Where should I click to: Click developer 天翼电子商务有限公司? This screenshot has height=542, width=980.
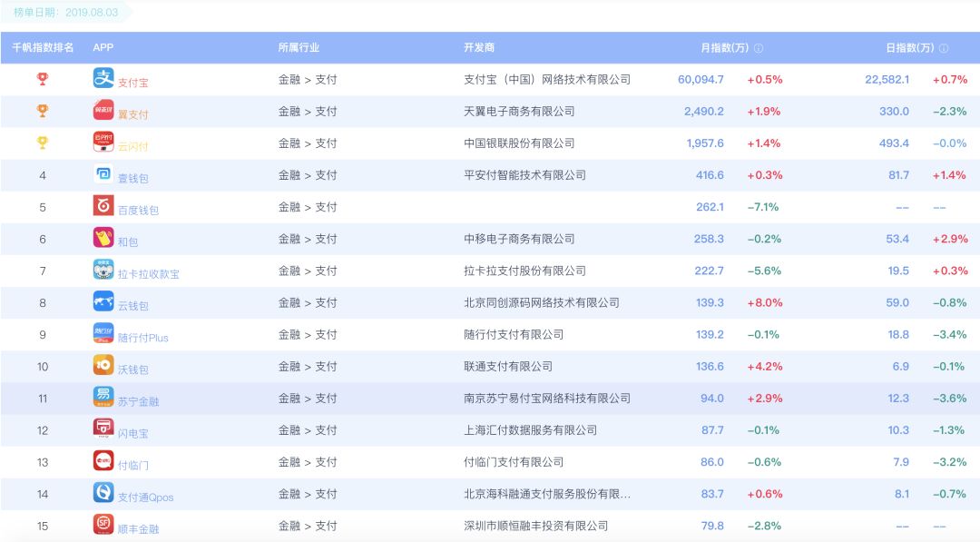tap(519, 112)
